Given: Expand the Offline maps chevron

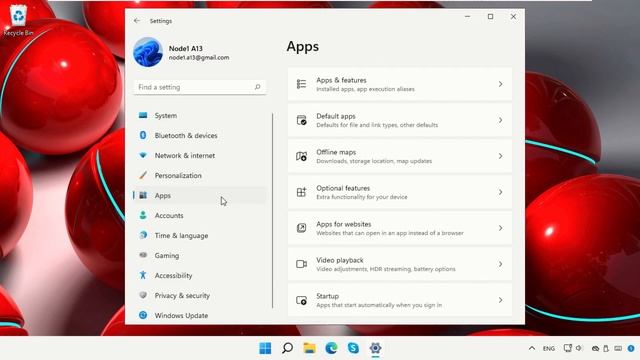Looking at the screenshot, I should 500,156.
